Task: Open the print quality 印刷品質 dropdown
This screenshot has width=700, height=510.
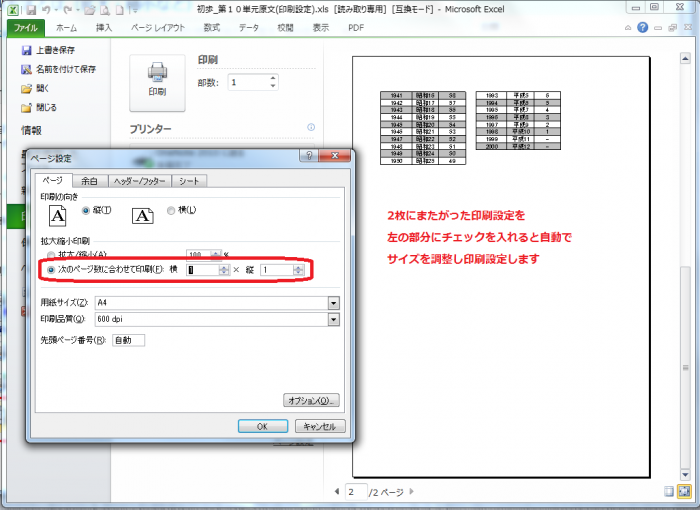Action: click(333, 319)
